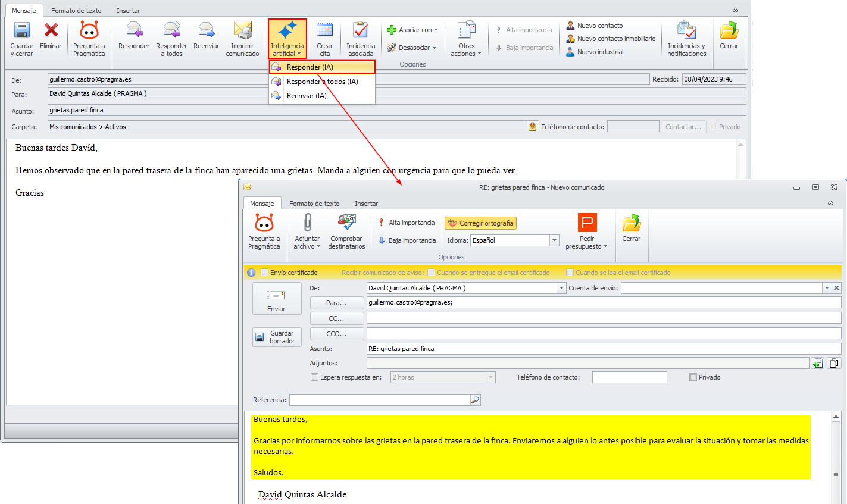847x504 pixels.
Task: Toggle Cuando se lea el email certificado
Action: tap(570, 273)
